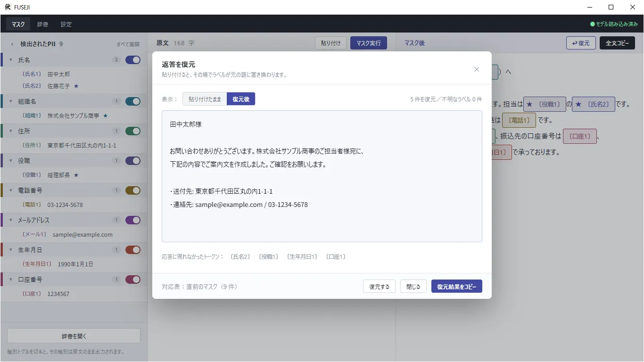644x362 pixels.
Task: Click the 〔役職1〕 token in masked text
Action: point(545,104)
